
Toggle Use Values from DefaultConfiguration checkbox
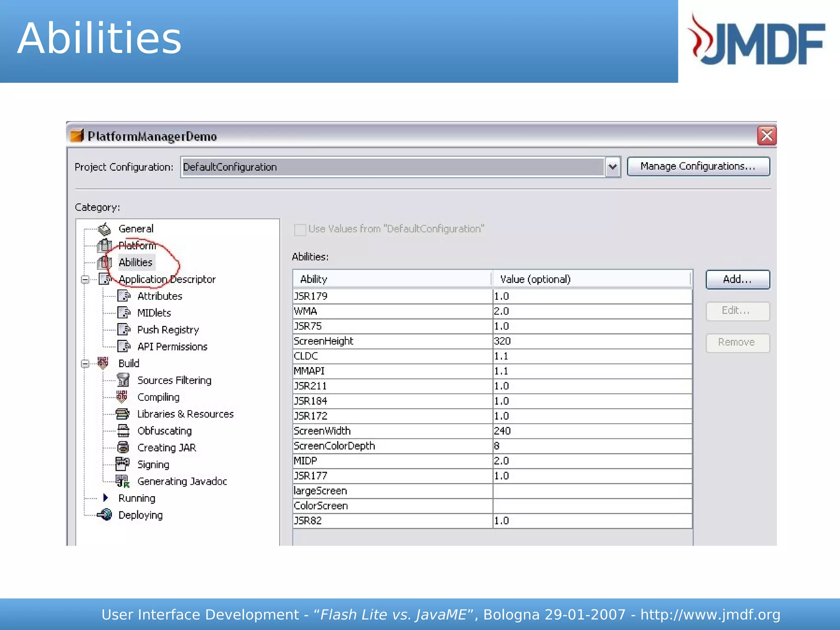point(300,230)
